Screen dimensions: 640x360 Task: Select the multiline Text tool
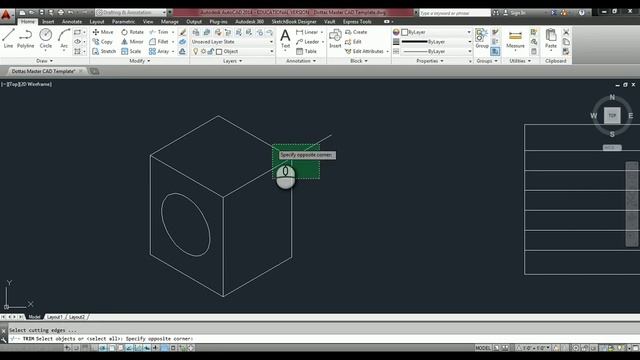click(285, 39)
